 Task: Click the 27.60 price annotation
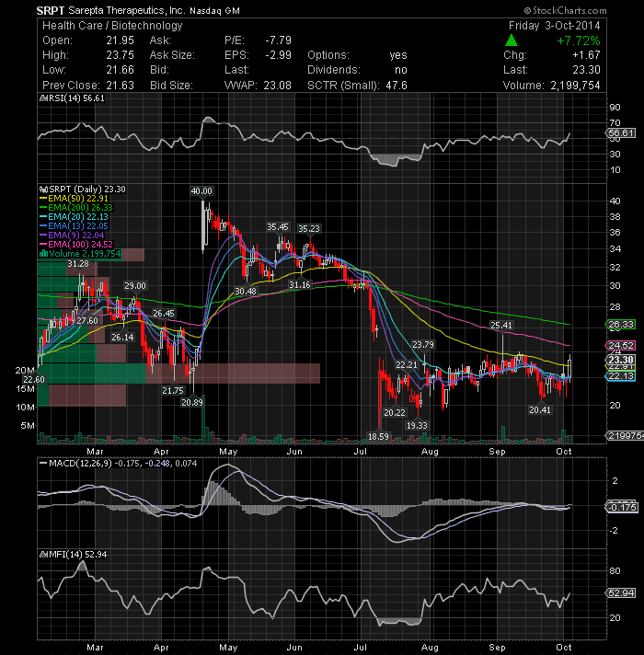pos(87,320)
